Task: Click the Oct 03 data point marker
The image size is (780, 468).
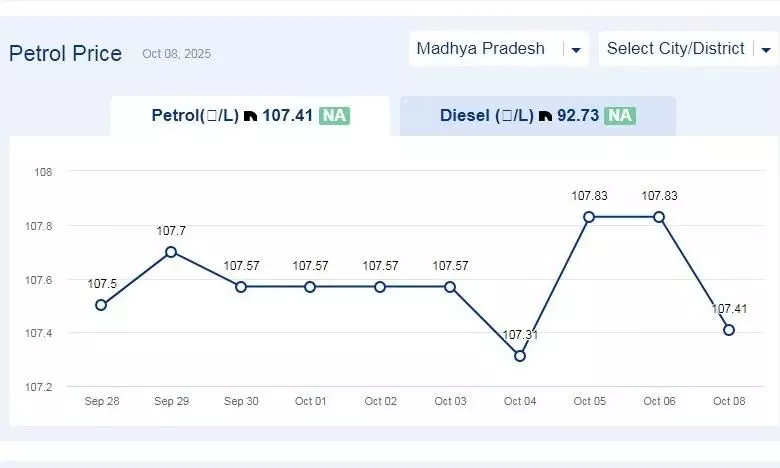Action: click(x=450, y=287)
